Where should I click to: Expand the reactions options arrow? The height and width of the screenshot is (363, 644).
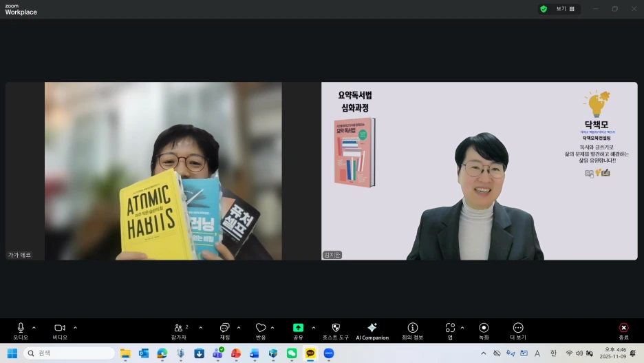272,328
